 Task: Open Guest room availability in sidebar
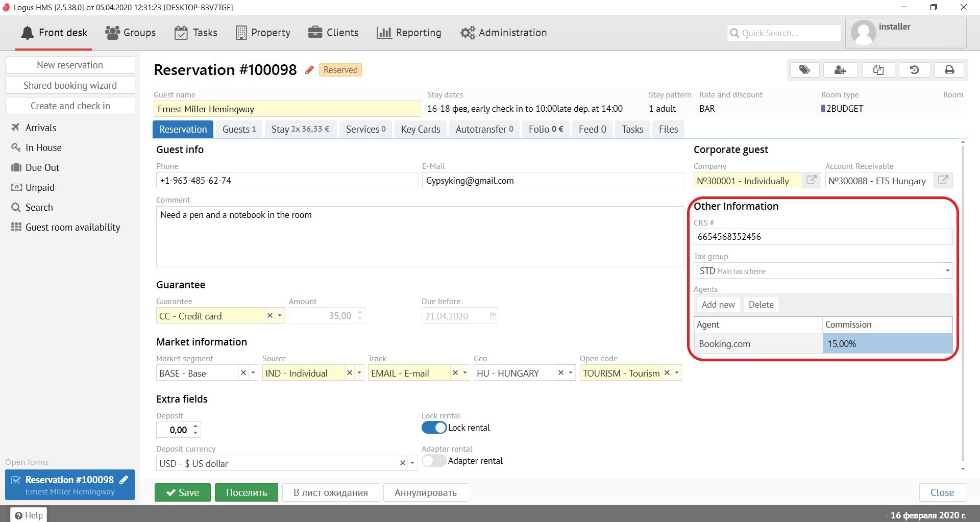click(x=72, y=227)
